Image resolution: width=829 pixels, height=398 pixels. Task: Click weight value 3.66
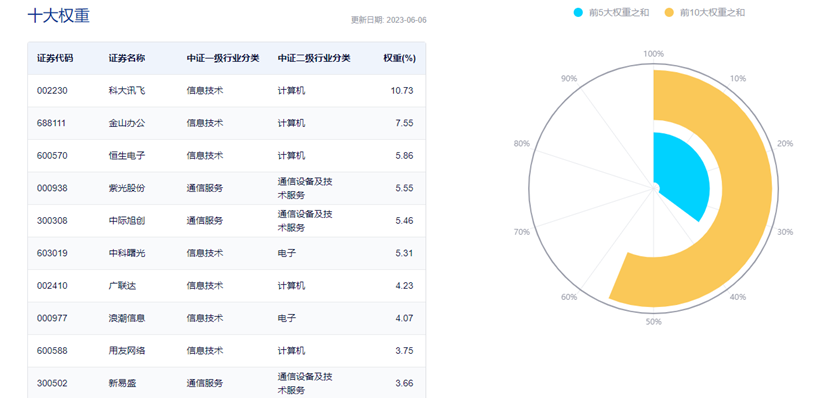pos(404,383)
